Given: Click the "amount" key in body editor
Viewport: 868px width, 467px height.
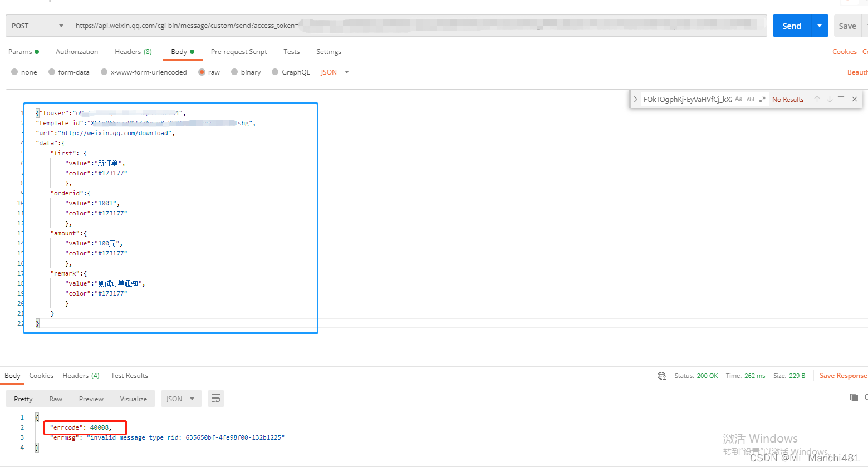Looking at the screenshot, I should pyautogui.click(x=66, y=233).
